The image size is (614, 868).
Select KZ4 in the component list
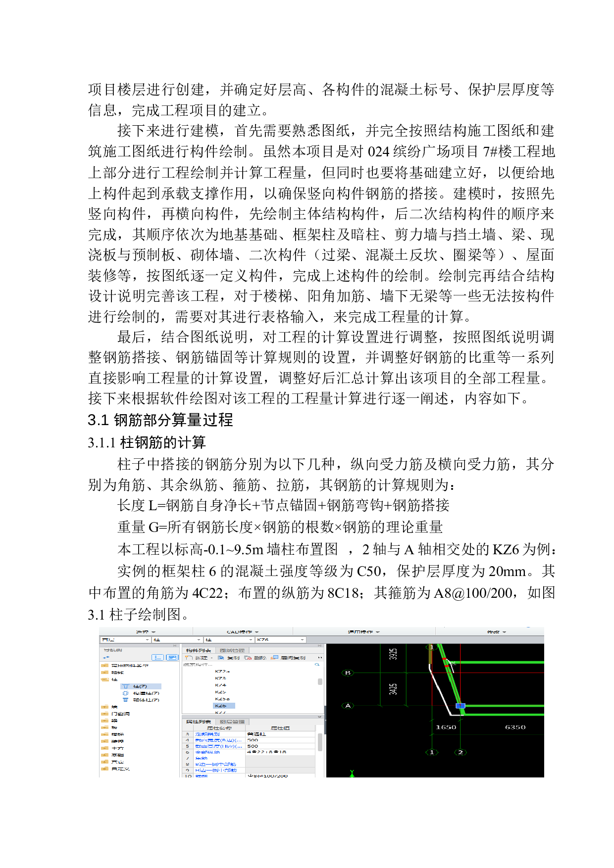(220, 685)
